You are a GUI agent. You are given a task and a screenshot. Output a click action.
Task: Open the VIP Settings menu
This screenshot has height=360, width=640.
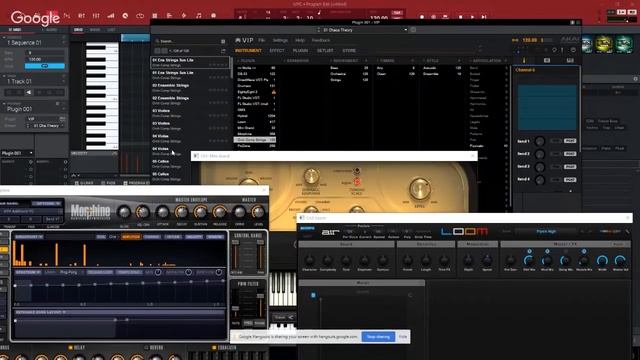280,40
